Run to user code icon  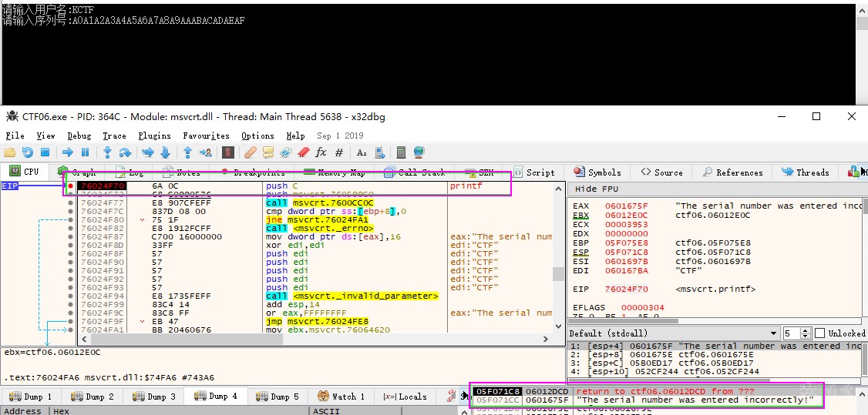206,152
